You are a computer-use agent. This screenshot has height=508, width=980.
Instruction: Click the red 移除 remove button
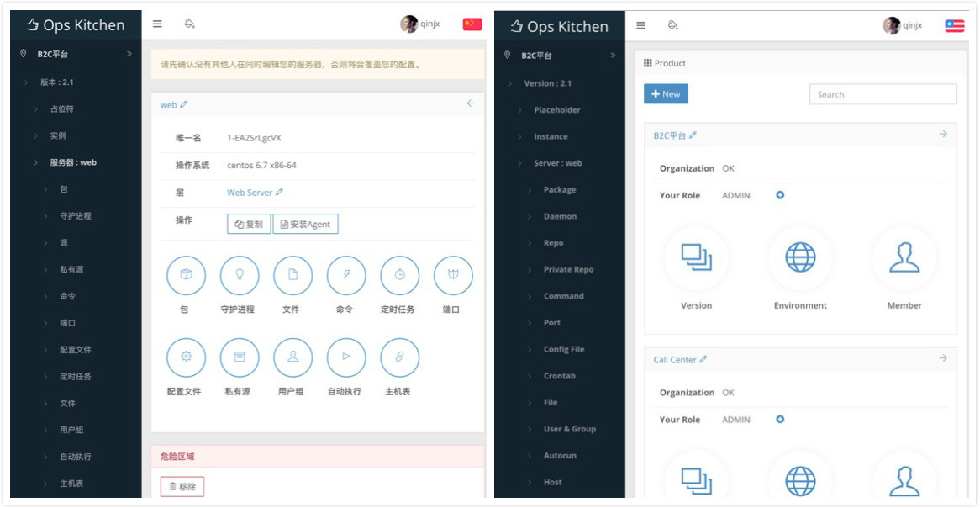pyautogui.click(x=182, y=486)
